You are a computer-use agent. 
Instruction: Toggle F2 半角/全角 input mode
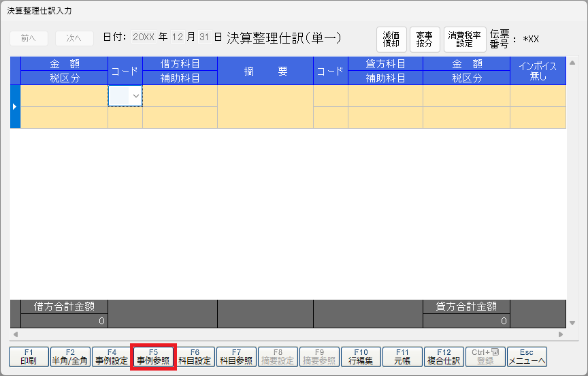pos(70,356)
